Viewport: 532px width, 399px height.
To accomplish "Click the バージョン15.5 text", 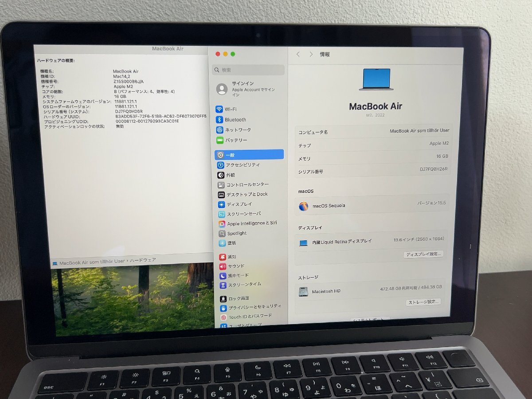I will coord(431,203).
